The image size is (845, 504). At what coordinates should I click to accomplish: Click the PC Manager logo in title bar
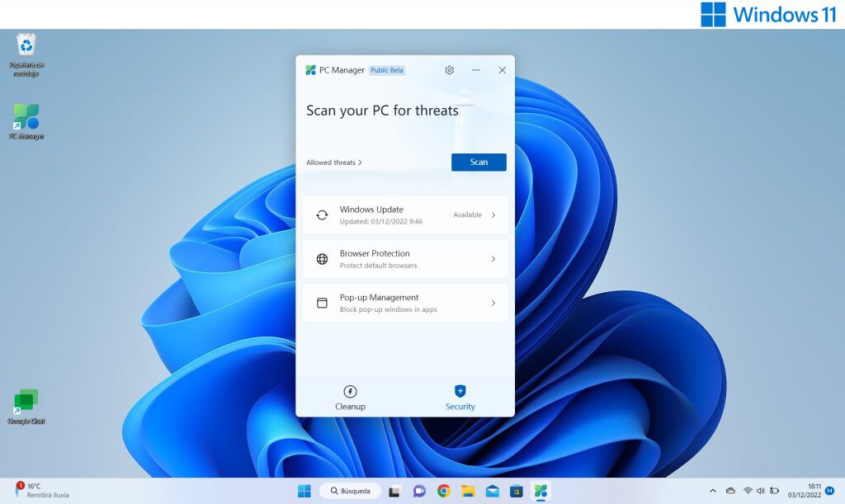pyautogui.click(x=313, y=70)
